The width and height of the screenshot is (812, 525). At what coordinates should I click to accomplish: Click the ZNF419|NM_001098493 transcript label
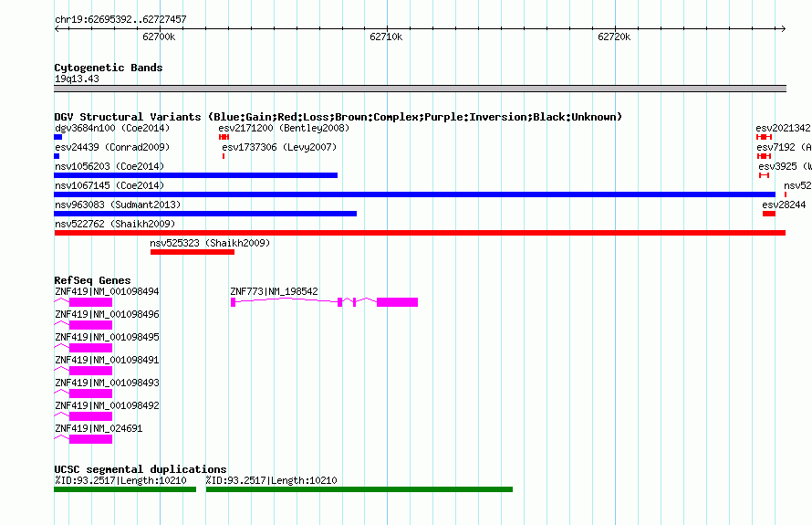(x=107, y=383)
